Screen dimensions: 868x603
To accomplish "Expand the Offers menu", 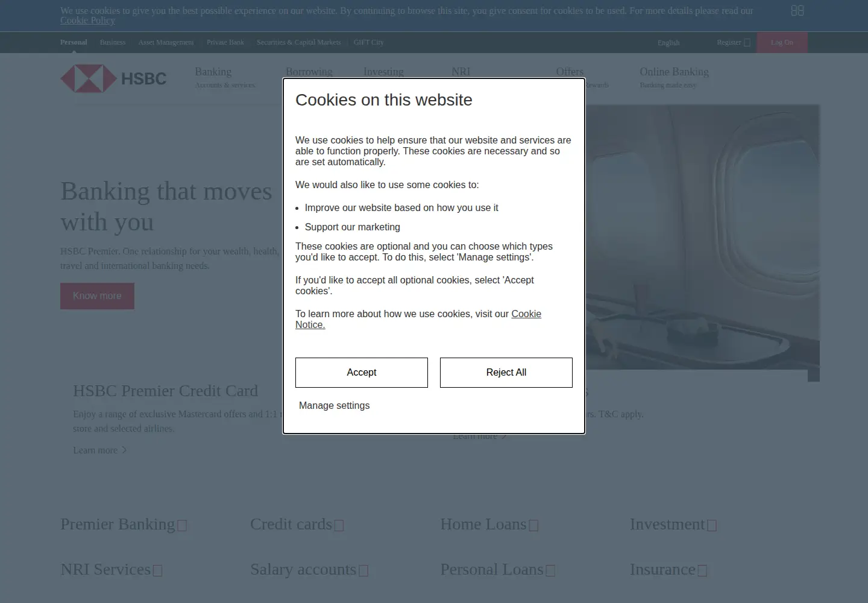I will [570, 72].
